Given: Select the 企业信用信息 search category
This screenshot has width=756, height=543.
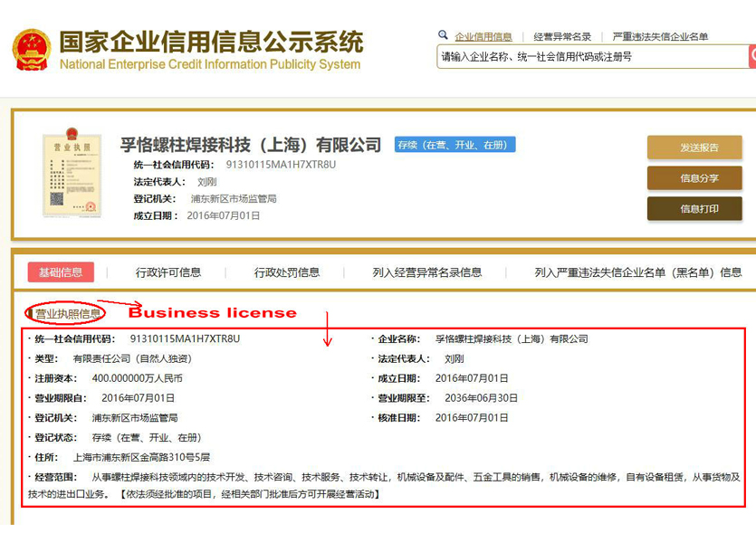Looking at the screenshot, I should (483, 36).
